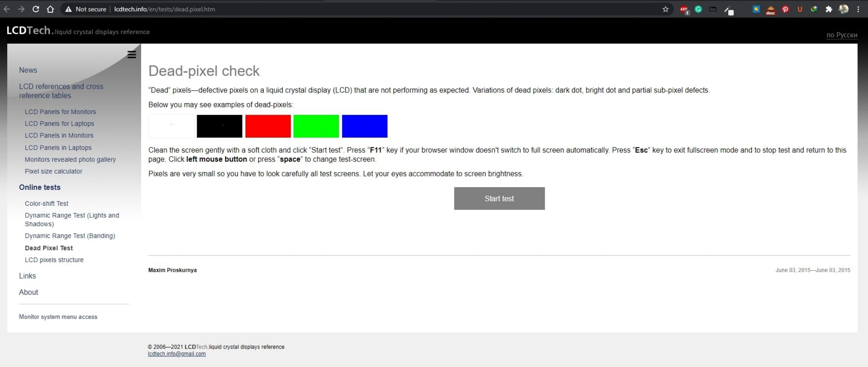This screenshot has height=367, width=868.
Task: Click the green dead-pixel example swatch
Action: (316, 126)
